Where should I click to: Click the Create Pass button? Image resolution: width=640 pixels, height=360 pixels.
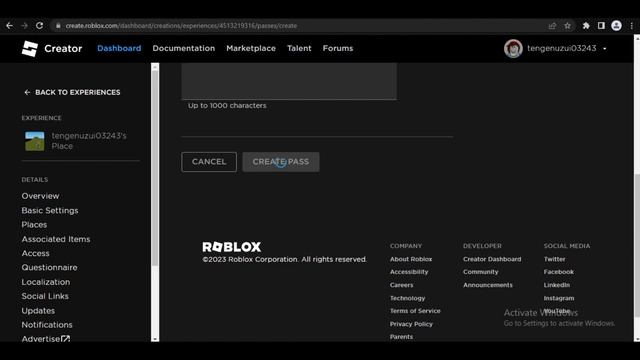pyautogui.click(x=281, y=162)
